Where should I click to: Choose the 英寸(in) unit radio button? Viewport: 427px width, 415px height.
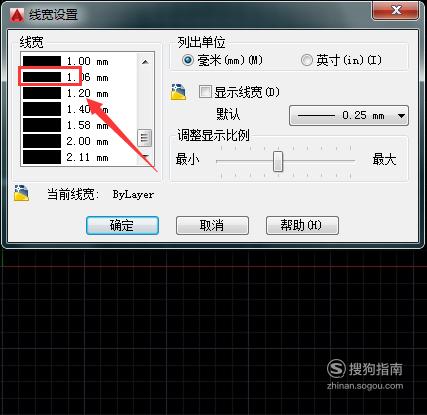(x=306, y=60)
